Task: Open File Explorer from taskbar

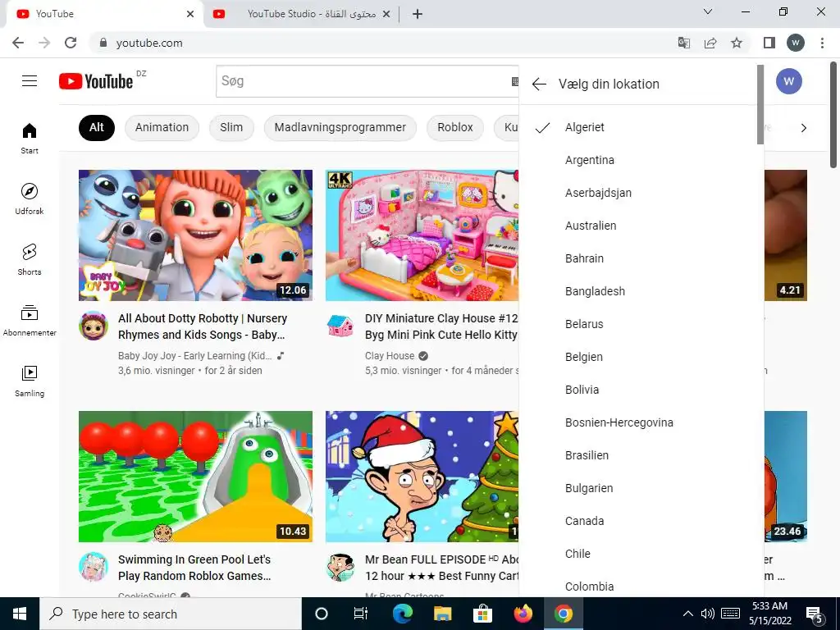Action: 442,614
